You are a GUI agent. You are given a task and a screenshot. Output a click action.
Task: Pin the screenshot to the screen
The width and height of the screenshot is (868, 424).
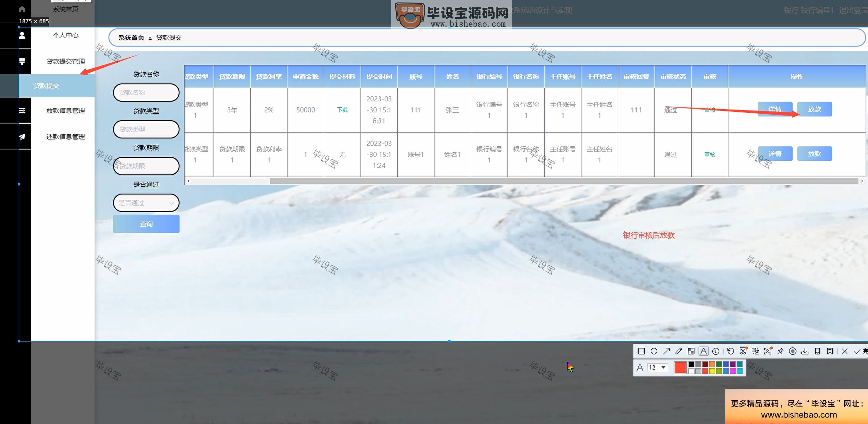pos(780,351)
